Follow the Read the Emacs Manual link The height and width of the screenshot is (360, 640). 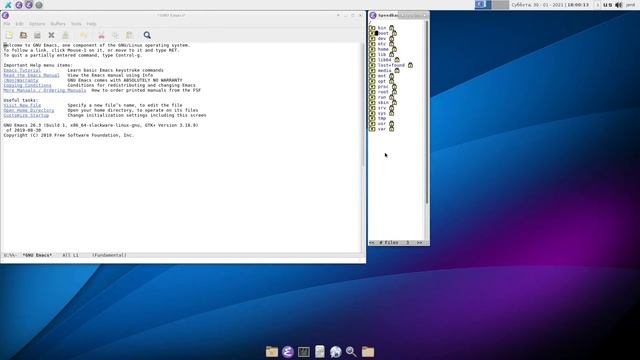point(31,75)
